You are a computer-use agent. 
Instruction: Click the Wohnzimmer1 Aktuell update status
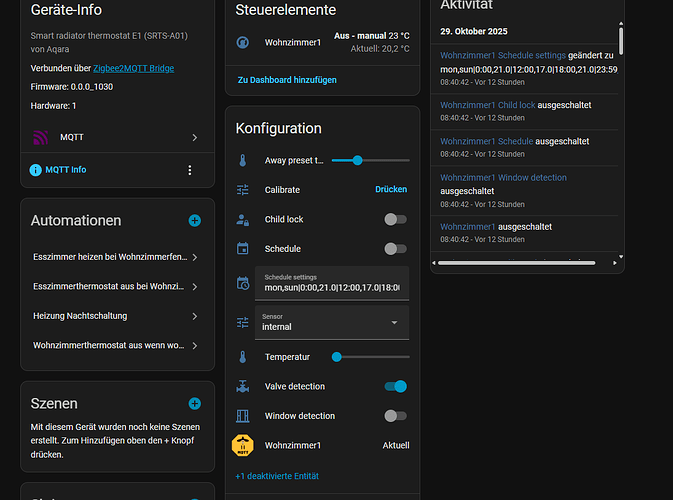click(396, 445)
